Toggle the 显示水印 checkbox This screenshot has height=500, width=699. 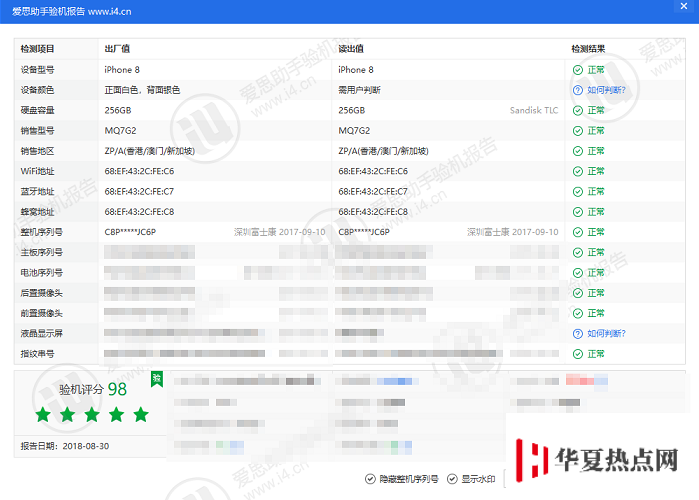pos(452,479)
